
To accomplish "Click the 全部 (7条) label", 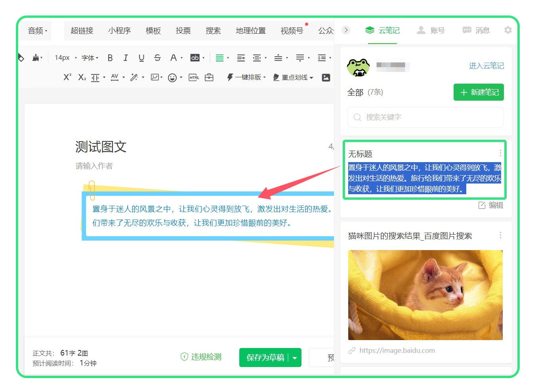I will point(365,92).
